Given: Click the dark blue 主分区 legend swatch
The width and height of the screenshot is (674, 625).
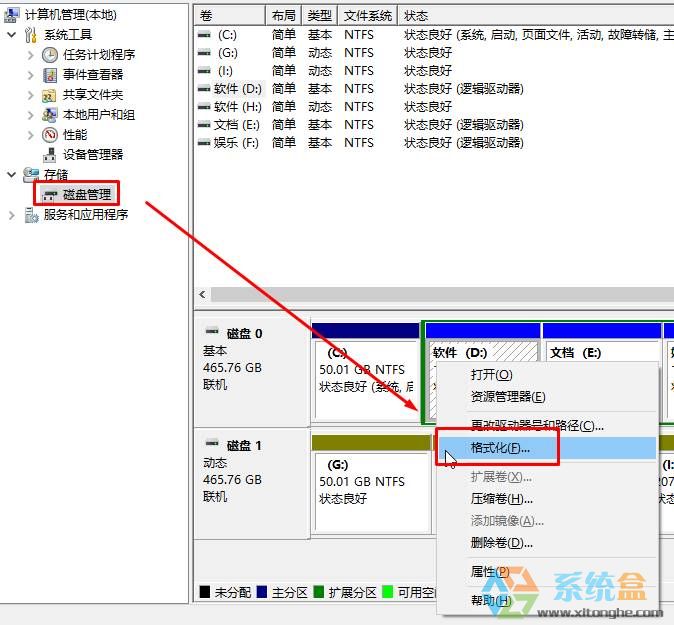Looking at the screenshot, I should 261,591.
